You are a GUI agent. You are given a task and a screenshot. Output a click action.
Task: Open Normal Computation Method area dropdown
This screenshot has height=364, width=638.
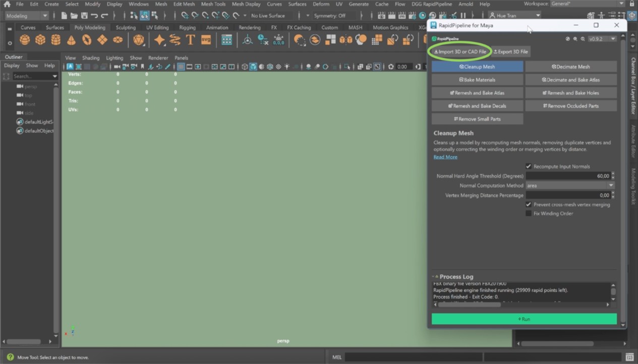pos(570,186)
